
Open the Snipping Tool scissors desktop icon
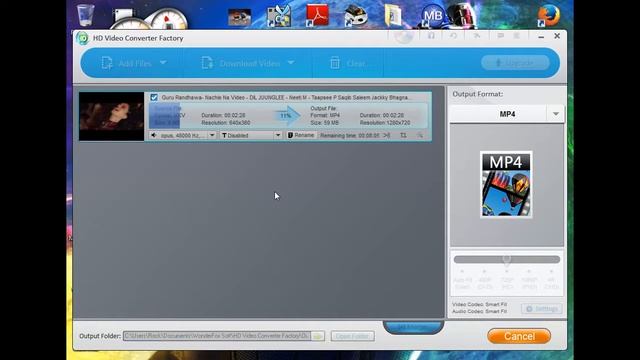278,16
